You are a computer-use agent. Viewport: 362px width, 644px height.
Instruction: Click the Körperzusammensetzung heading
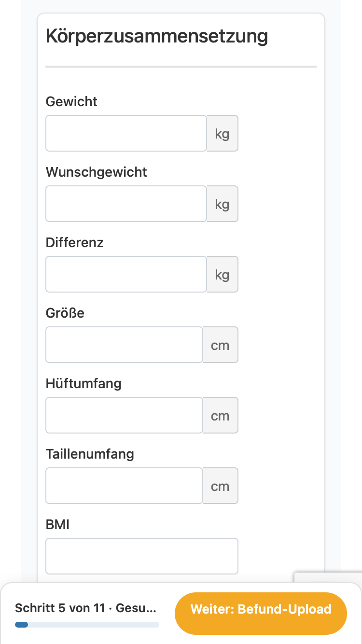[157, 36]
